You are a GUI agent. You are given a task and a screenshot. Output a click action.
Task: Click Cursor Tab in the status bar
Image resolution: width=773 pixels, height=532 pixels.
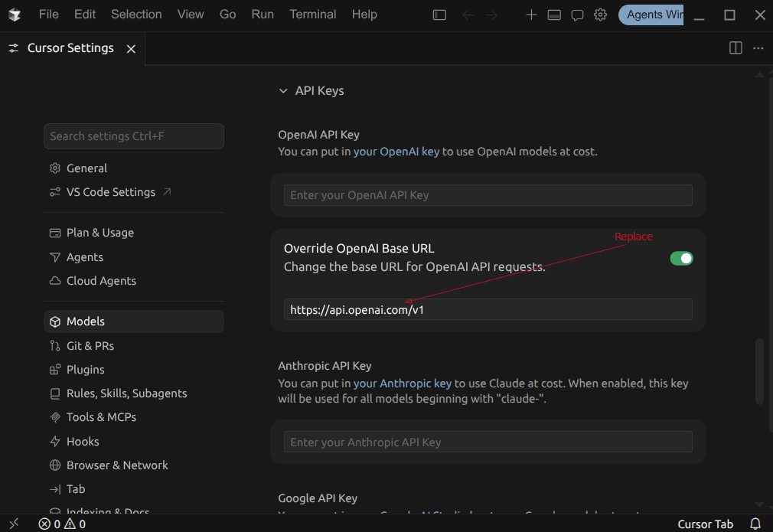(705, 524)
